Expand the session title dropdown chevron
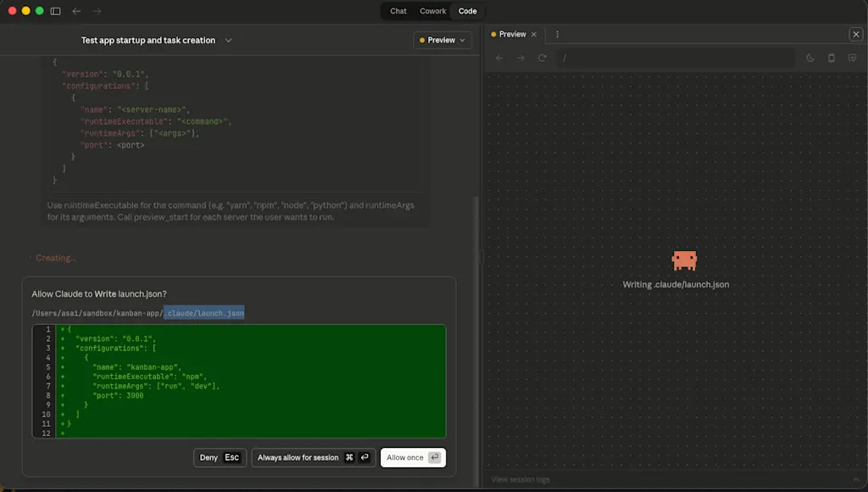The width and height of the screenshot is (868, 492). [228, 41]
